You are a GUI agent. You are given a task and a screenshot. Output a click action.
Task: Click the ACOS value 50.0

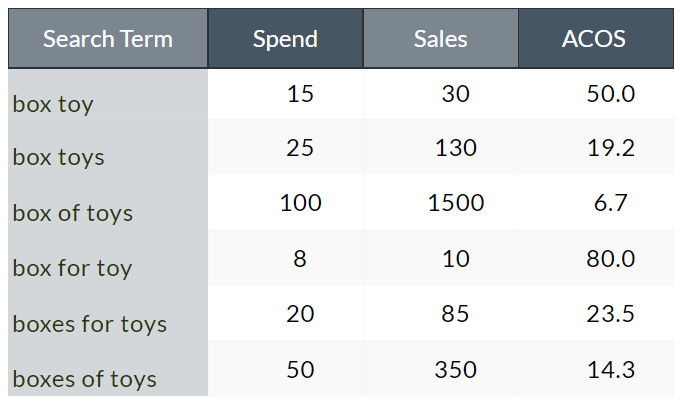610,94
